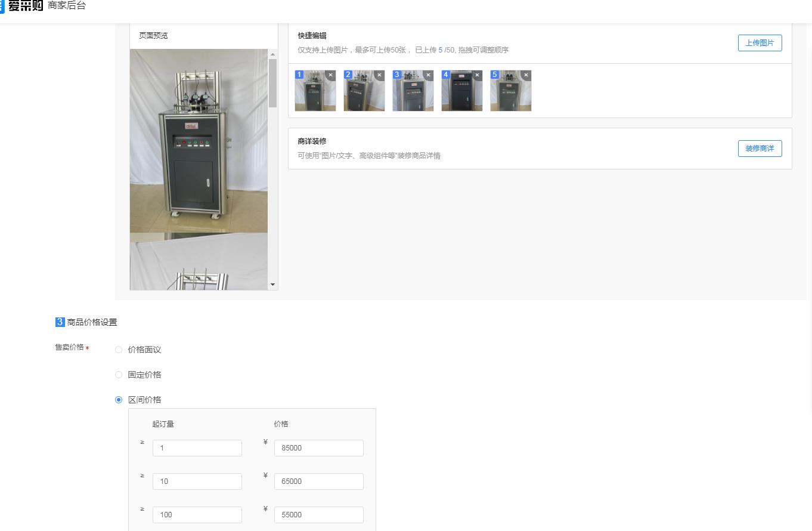
Task: Remove uploaded image number 4
Action: coord(478,75)
